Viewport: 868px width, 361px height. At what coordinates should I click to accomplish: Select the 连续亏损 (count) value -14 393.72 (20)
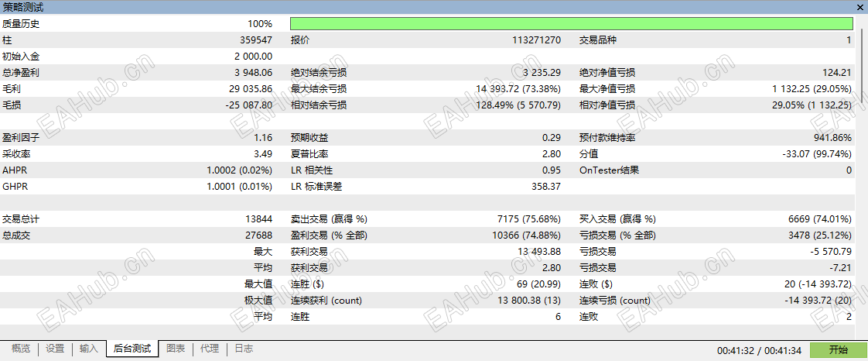[818, 301]
